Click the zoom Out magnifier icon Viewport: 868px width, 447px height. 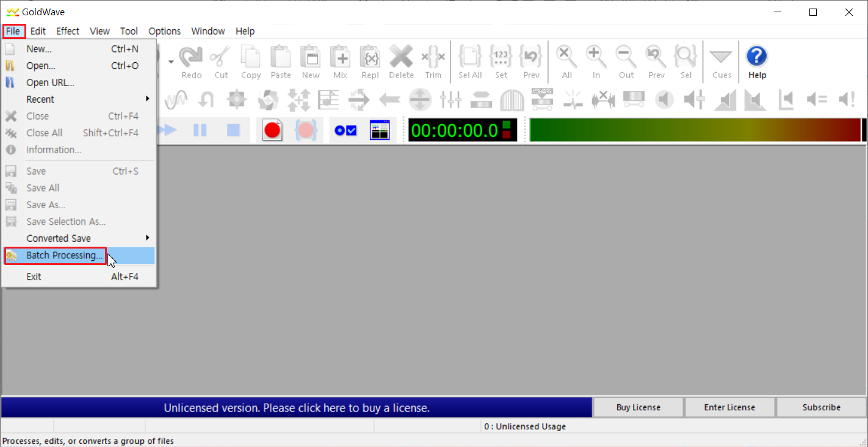tap(626, 62)
